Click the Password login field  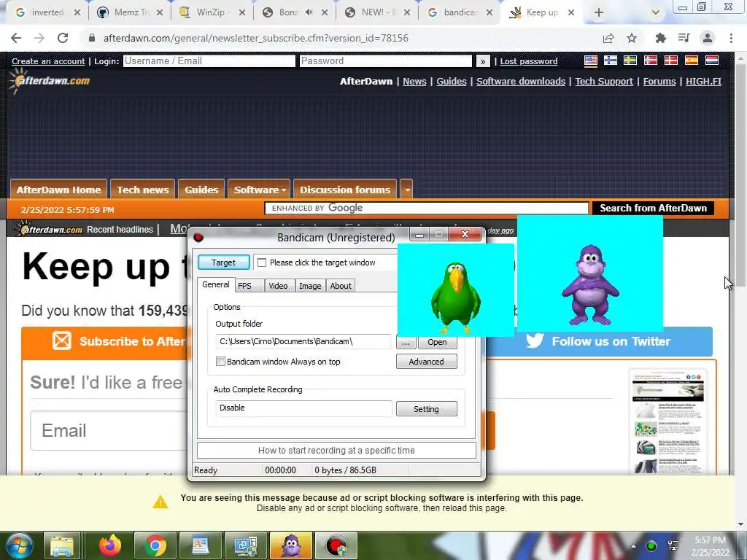point(385,61)
